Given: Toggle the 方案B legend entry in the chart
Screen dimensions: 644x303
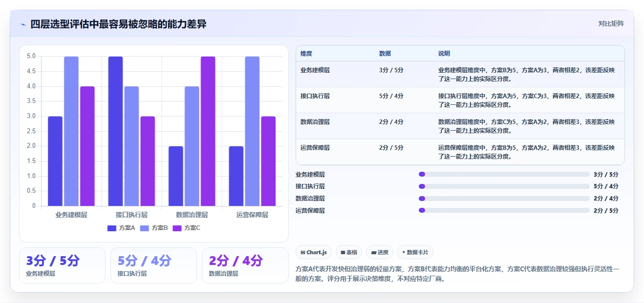Looking at the screenshot, I should [154, 228].
